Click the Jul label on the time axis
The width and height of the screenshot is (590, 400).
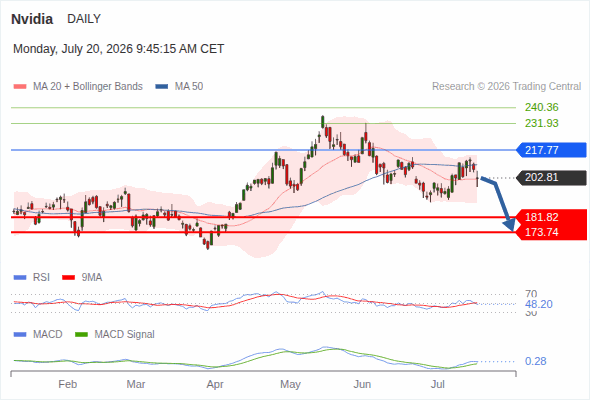[x=438, y=384]
